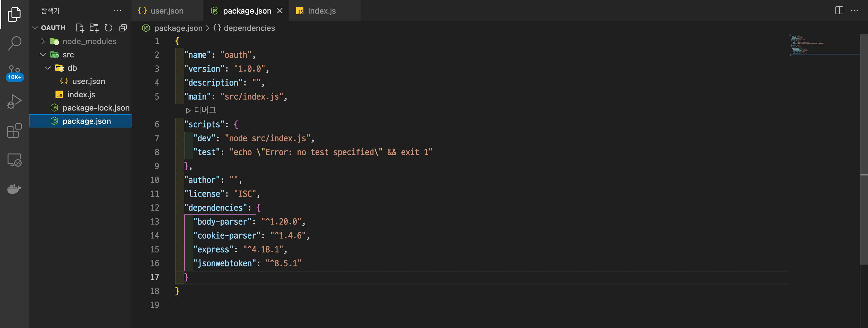The height and width of the screenshot is (328, 868).
Task: Click the "scripts" key on line 6
Action: click(204, 124)
